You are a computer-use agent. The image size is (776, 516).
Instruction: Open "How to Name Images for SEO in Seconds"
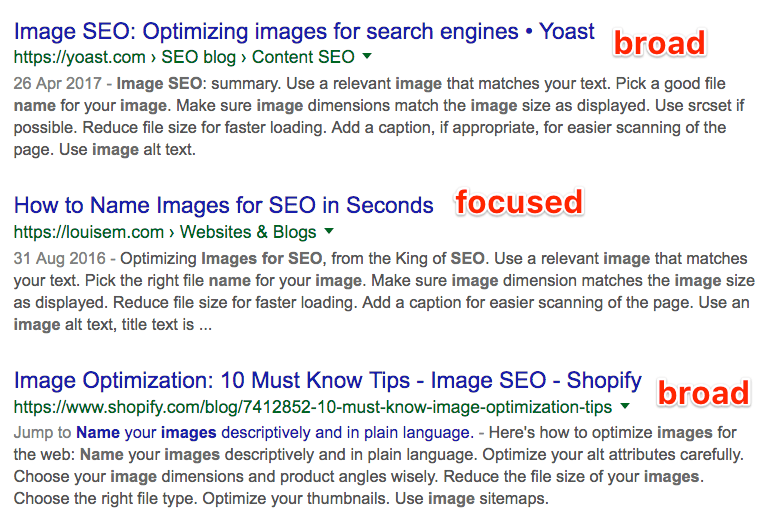click(223, 206)
